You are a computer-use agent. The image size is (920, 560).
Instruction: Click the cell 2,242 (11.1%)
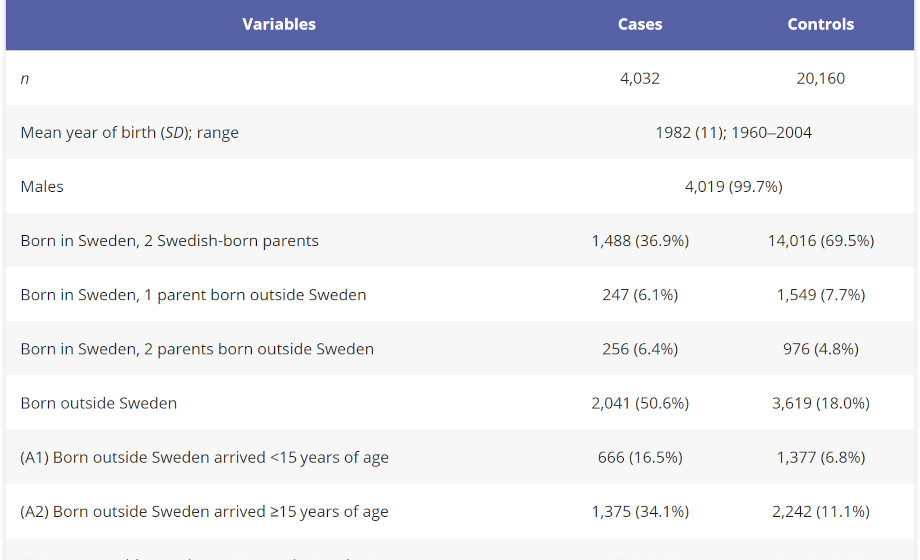click(x=820, y=511)
